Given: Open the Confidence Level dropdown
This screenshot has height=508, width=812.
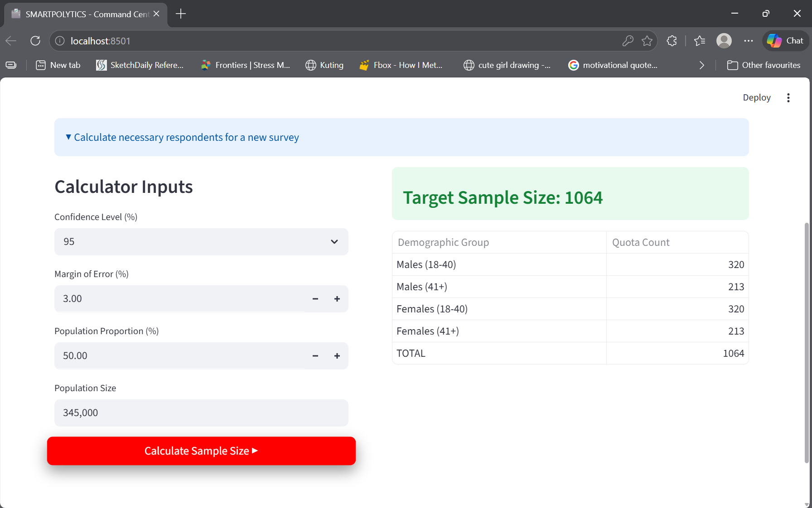Looking at the screenshot, I should point(201,242).
